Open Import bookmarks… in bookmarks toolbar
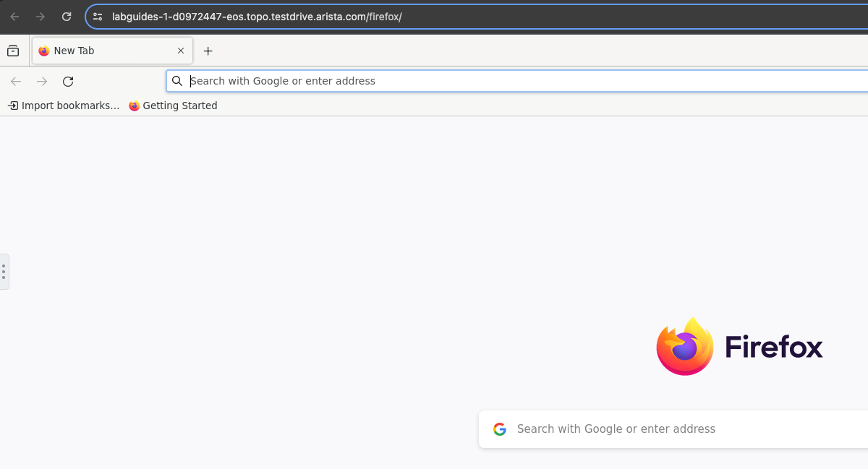This screenshot has width=868, height=469. click(64, 106)
